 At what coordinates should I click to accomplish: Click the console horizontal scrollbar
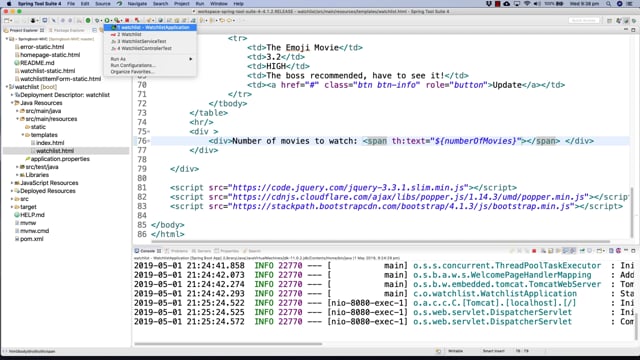click(x=229, y=344)
